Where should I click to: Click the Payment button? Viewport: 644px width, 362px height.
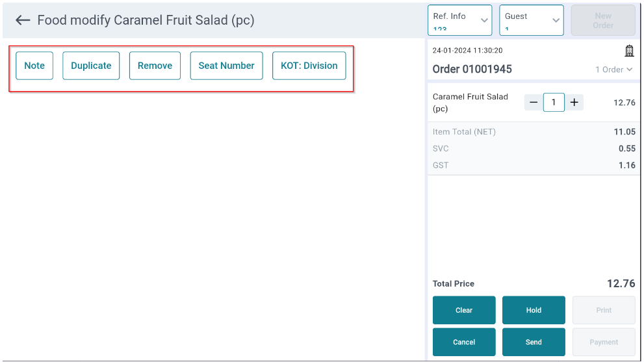[x=604, y=342]
